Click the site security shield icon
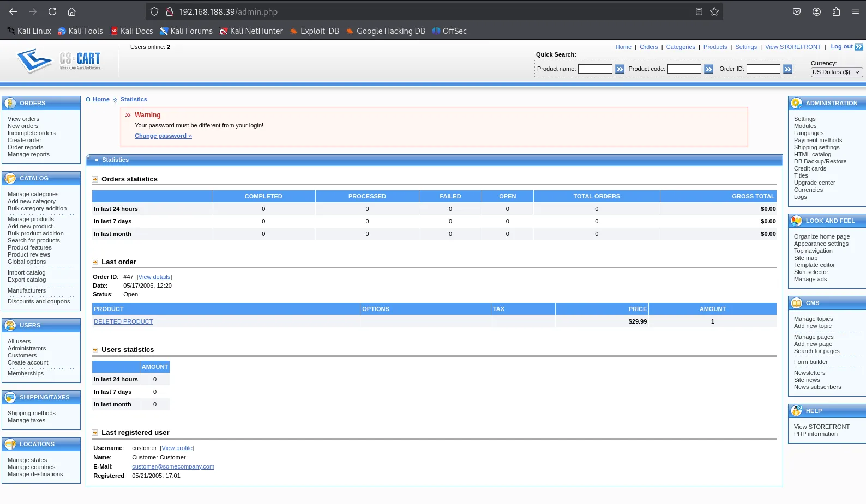The image size is (866, 504). coord(154,11)
